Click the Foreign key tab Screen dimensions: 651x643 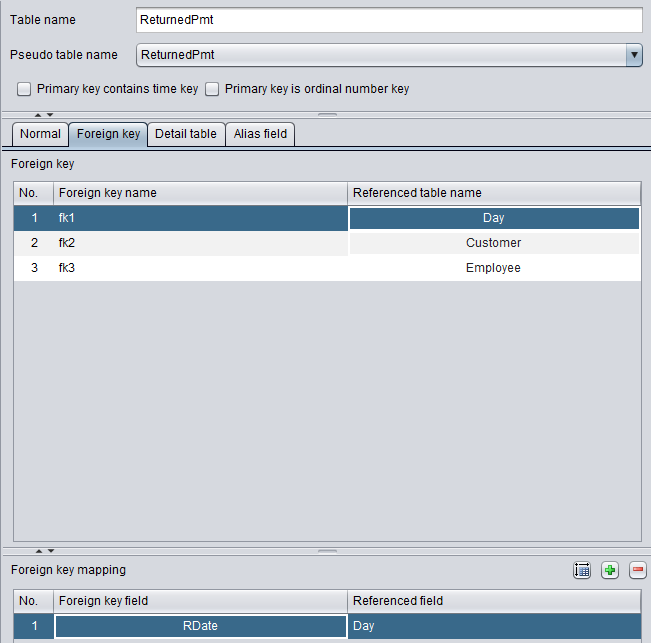click(108, 134)
